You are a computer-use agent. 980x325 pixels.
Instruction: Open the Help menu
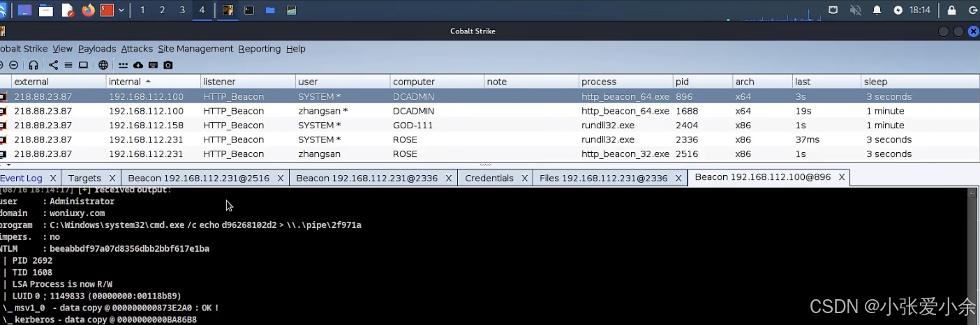tap(296, 49)
